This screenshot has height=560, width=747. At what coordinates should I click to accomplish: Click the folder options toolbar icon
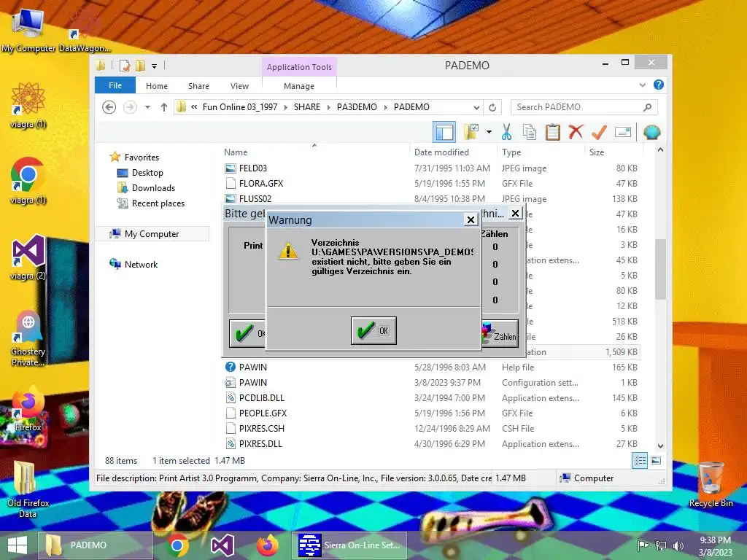click(471, 132)
